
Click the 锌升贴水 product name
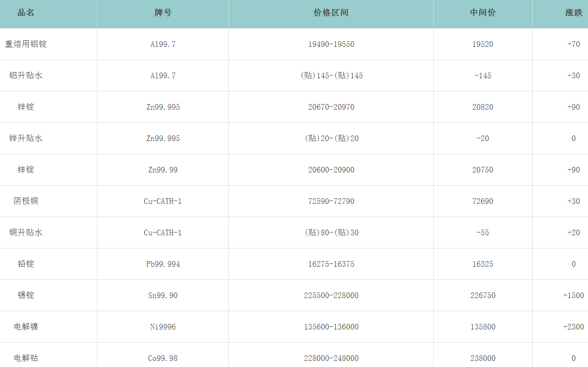click(26, 138)
